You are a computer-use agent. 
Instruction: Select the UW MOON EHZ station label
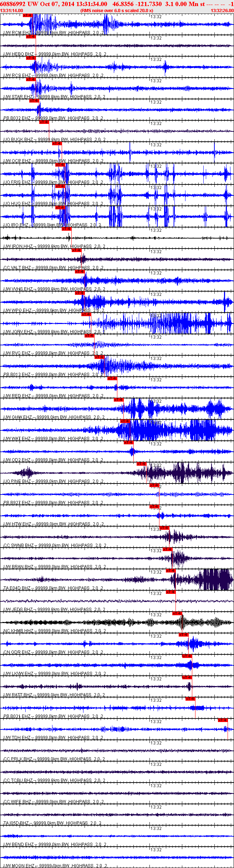pyautogui.click(x=19, y=866)
